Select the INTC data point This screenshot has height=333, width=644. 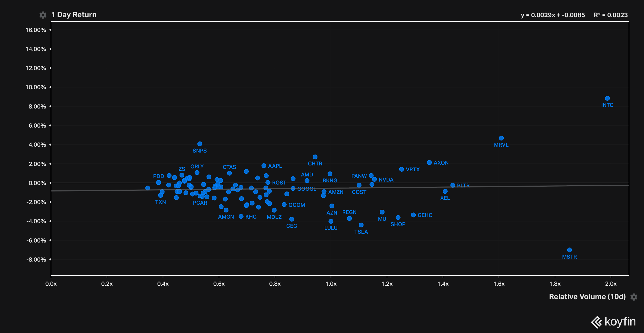(x=607, y=98)
